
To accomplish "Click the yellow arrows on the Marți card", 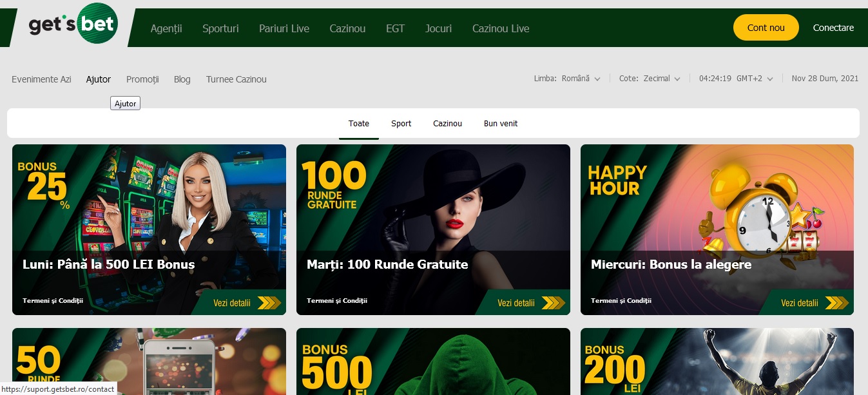I will coord(554,303).
